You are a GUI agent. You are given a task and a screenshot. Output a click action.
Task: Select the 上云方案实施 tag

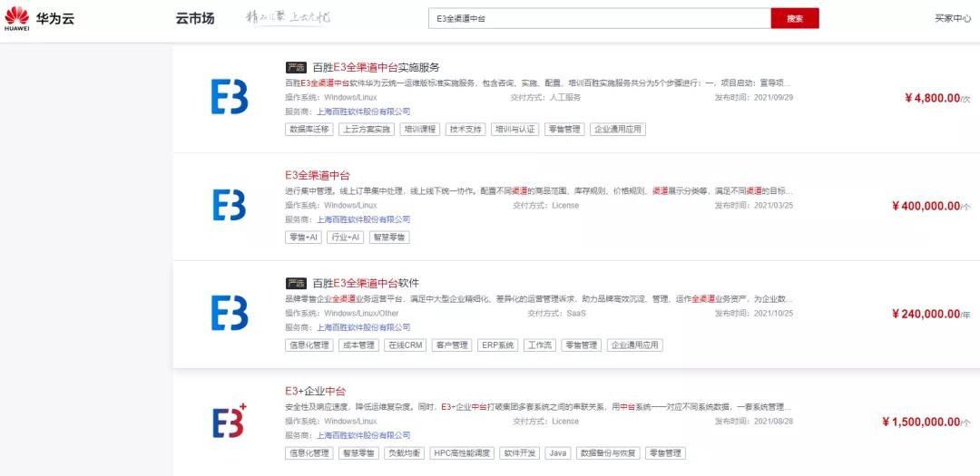pos(367,130)
